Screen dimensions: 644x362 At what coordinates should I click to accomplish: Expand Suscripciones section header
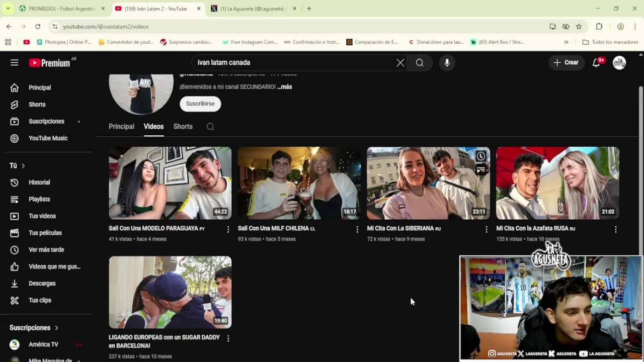pos(34,327)
